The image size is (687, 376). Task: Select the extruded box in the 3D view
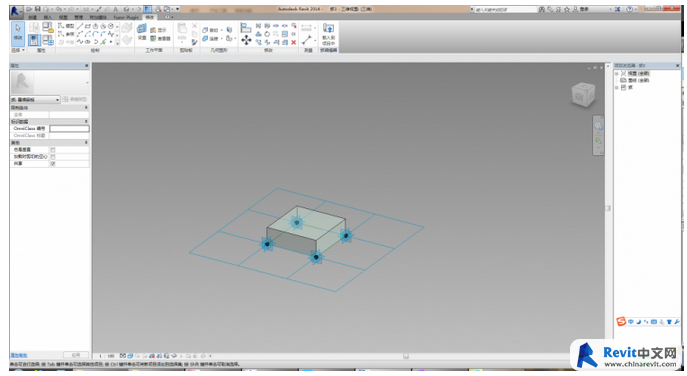(x=306, y=230)
